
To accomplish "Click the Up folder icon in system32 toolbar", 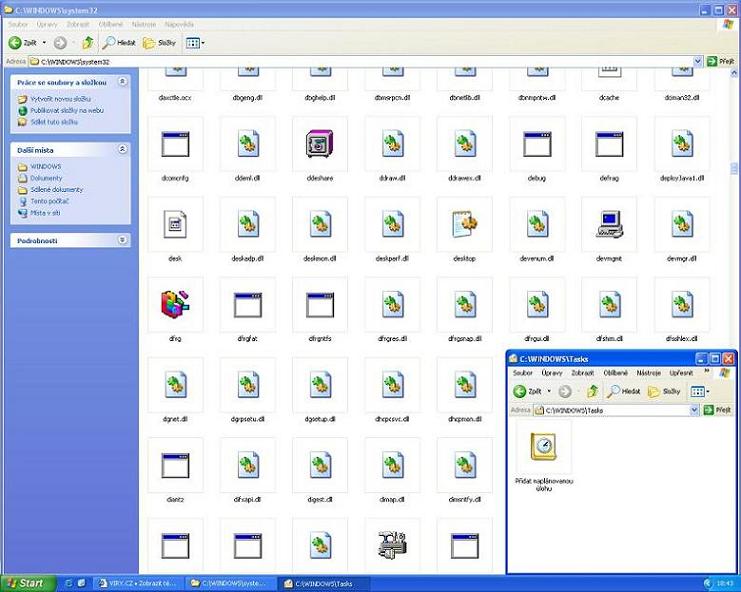I will click(87, 43).
